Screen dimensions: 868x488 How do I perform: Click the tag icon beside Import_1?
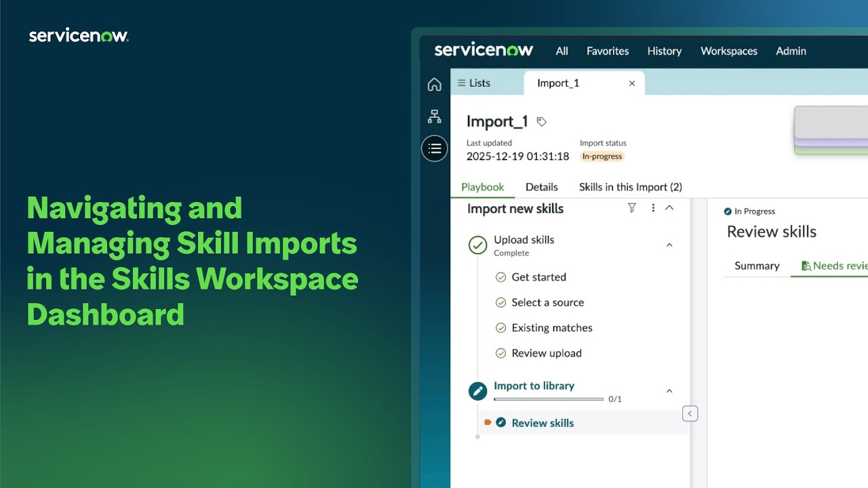(541, 122)
